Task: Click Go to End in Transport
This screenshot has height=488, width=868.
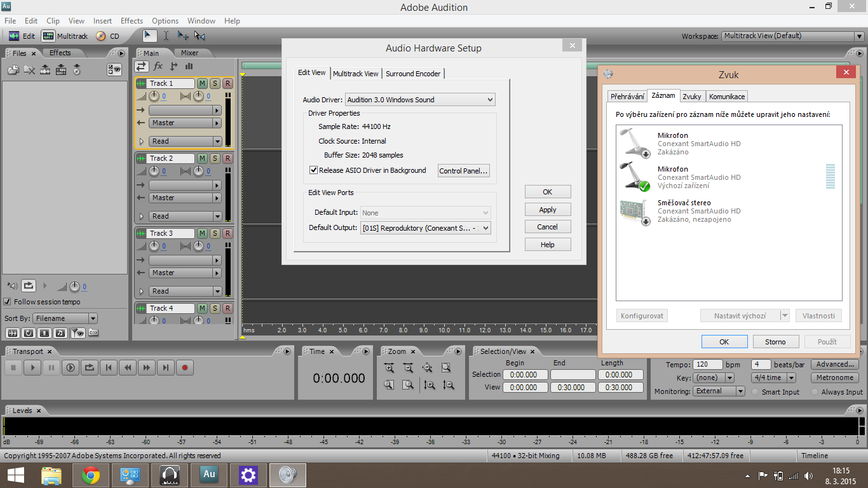Action: coord(166,367)
